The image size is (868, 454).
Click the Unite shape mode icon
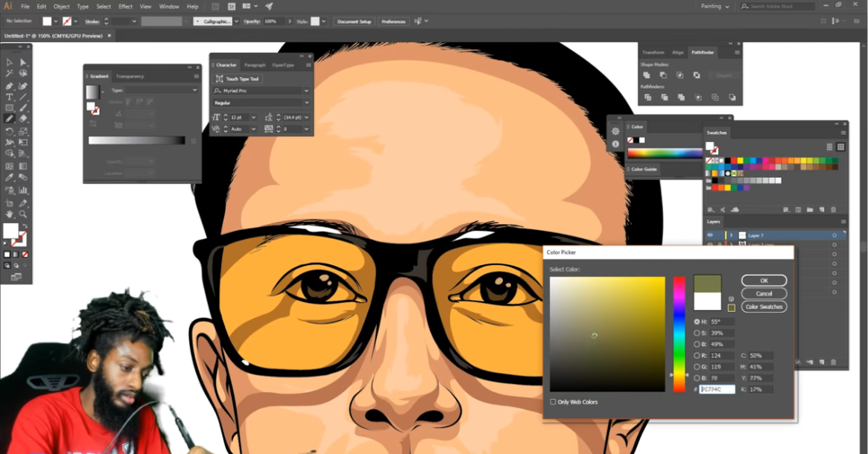[x=647, y=75]
